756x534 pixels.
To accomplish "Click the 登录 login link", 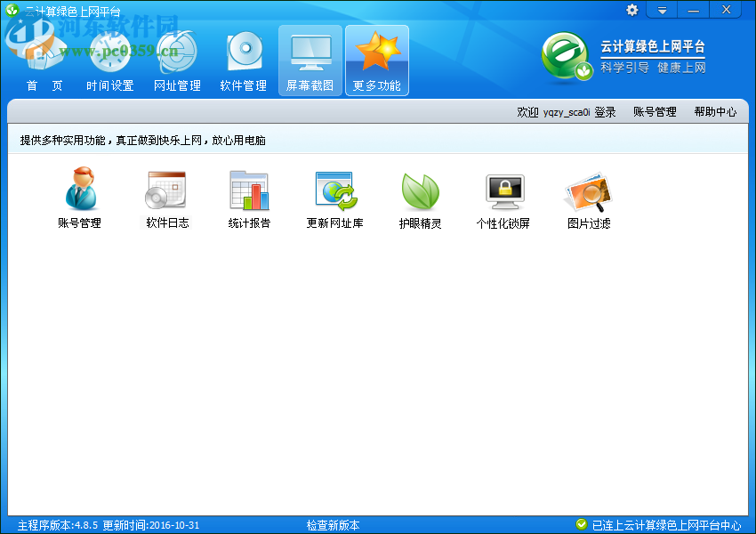I will (x=606, y=111).
